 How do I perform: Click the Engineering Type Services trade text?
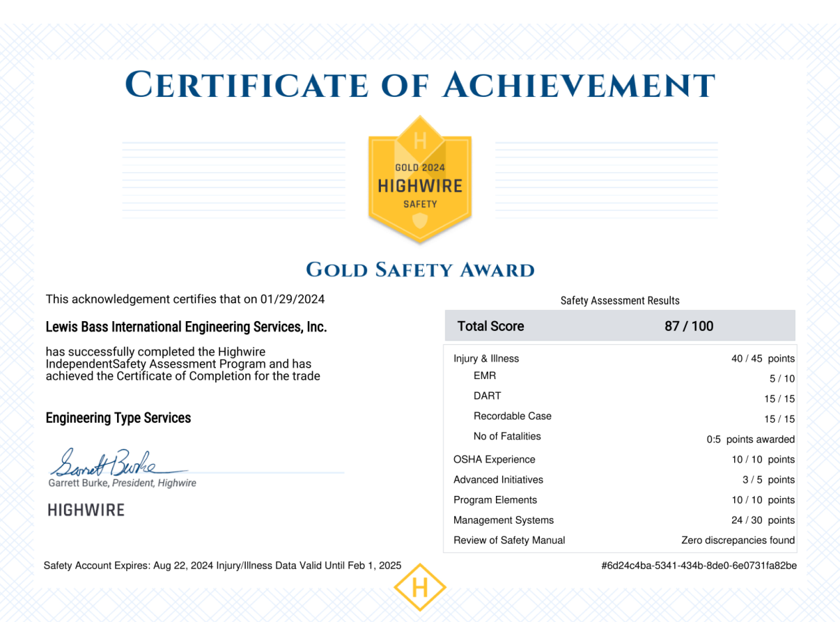pos(118,418)
